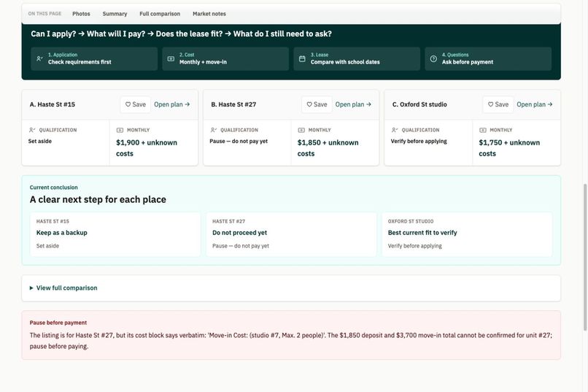Click the Questions step help icon
588x392 pixels.
tap(433, 58)
